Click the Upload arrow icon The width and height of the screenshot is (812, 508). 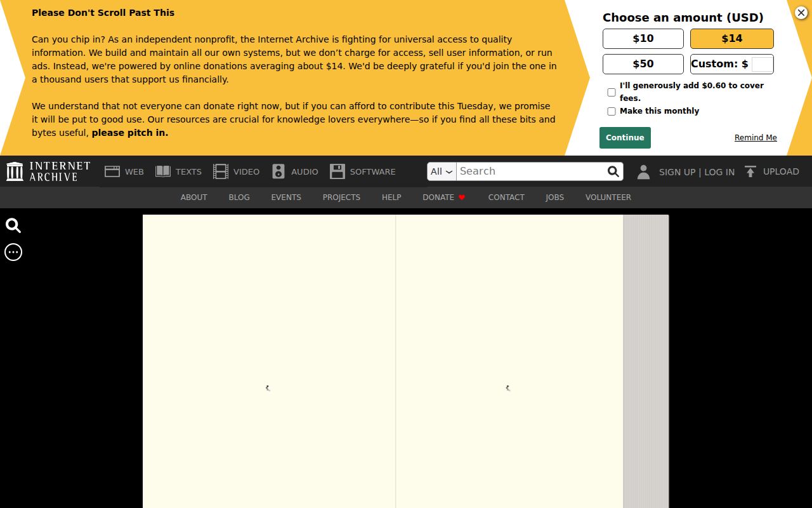pos(750,171)
